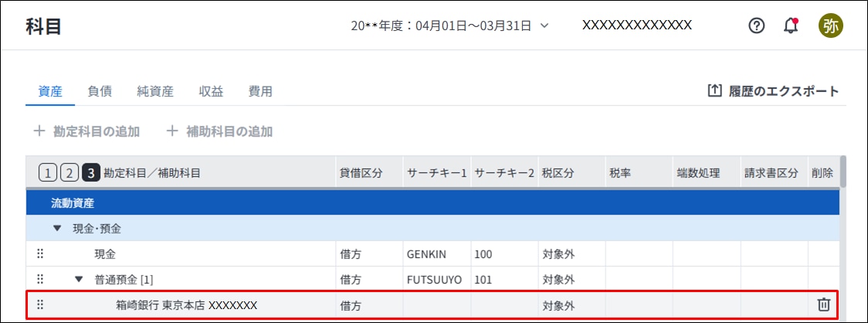
Task: Switch to the 負債 tab
Action: point(100,91)
